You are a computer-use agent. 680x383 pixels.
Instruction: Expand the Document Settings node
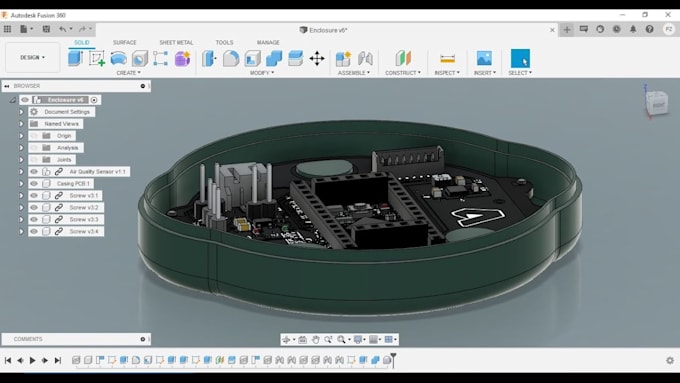tap(21, 112)
